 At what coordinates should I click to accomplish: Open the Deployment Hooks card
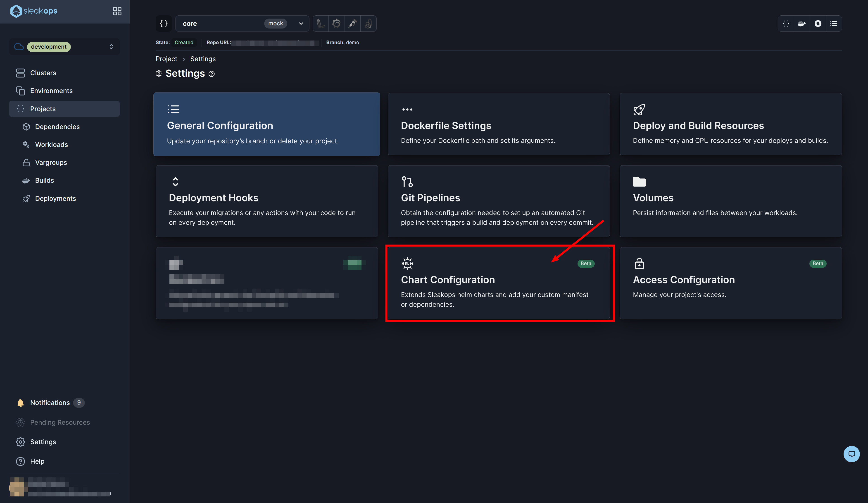tap(267, 201)
